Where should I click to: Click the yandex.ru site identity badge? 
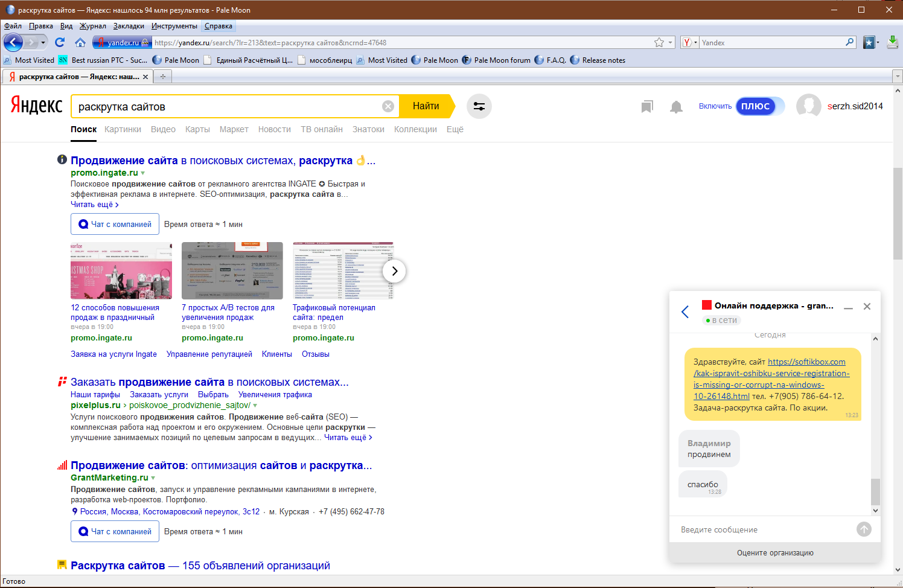point(122,42)
